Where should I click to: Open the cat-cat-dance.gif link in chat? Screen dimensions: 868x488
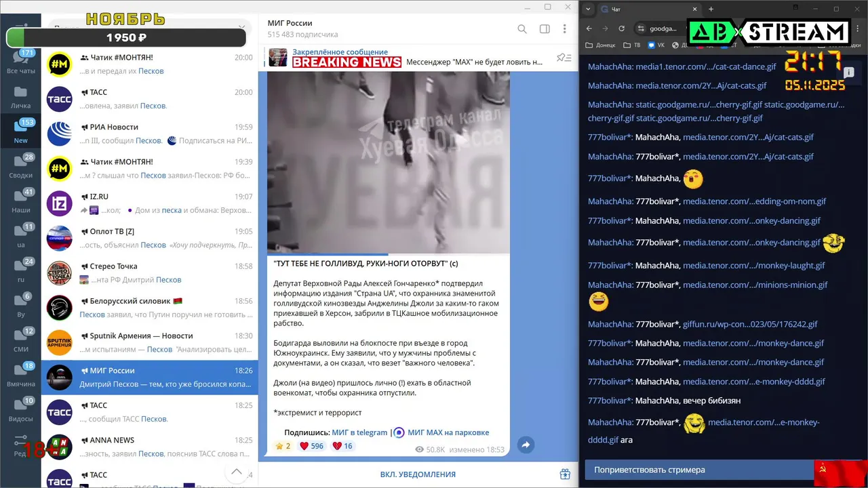click(706, 67)
